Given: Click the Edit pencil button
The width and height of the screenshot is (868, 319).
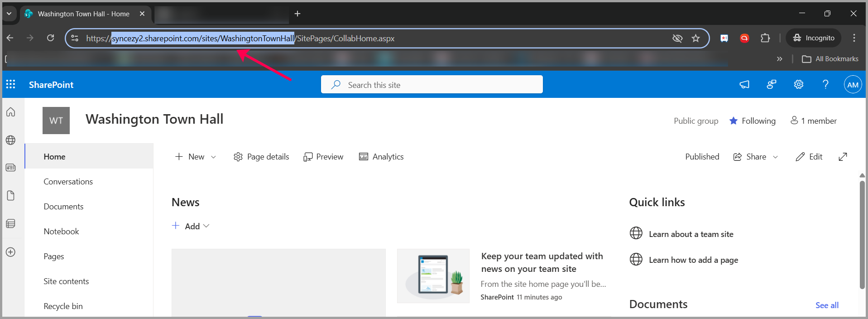Looking at the screenshot, I should pos(809,157).
